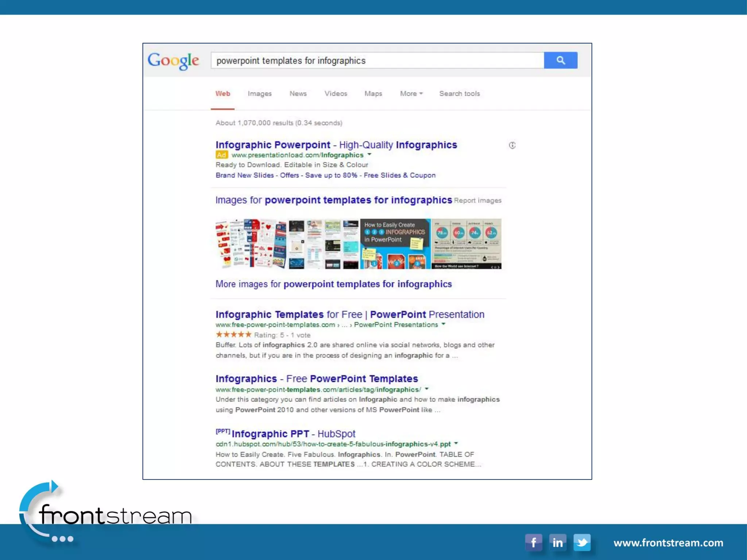The height and width of the screenshot is (560, 747).
Task: Switch to the Images tab
Action: [259, 94]
